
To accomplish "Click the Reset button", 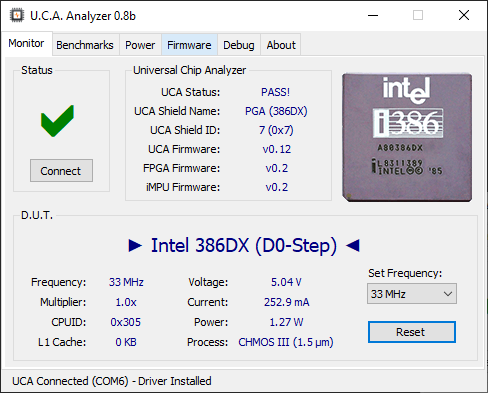I will point(412,332).
